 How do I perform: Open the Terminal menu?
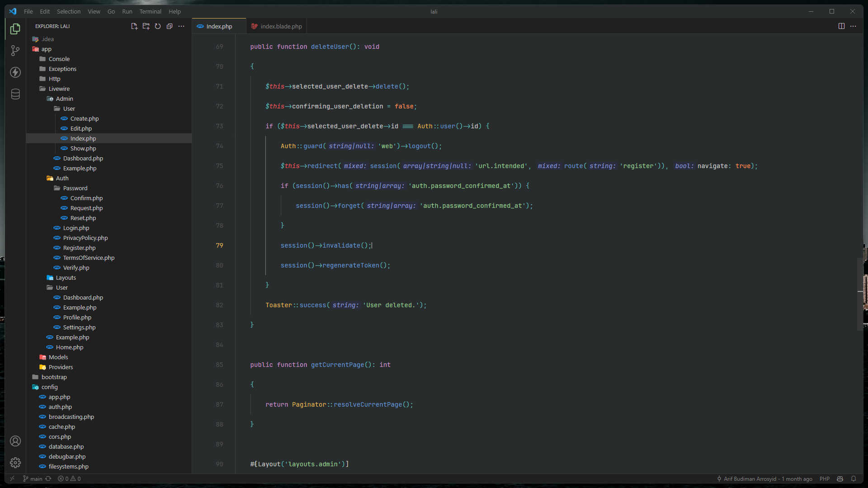[150, 11]
